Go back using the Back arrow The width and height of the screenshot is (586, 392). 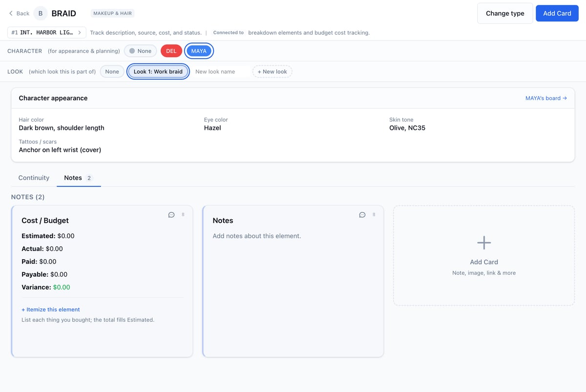point(19,13)
